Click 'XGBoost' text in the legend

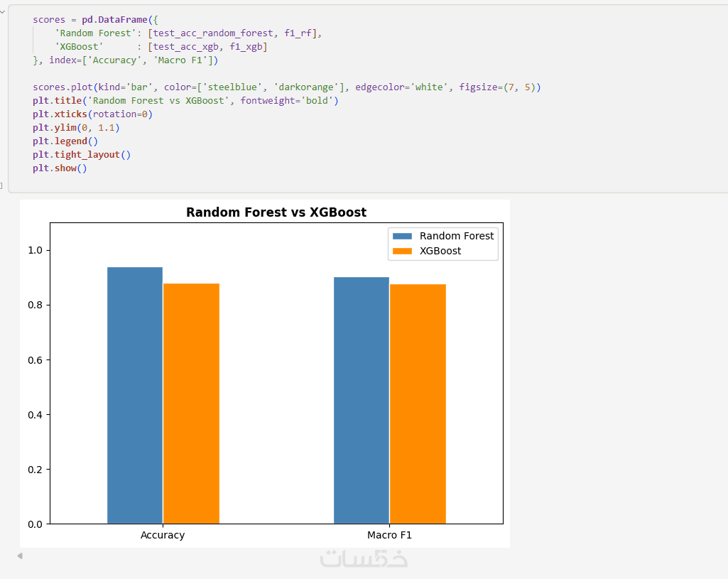pyautogui.click(x=440, y=251)
